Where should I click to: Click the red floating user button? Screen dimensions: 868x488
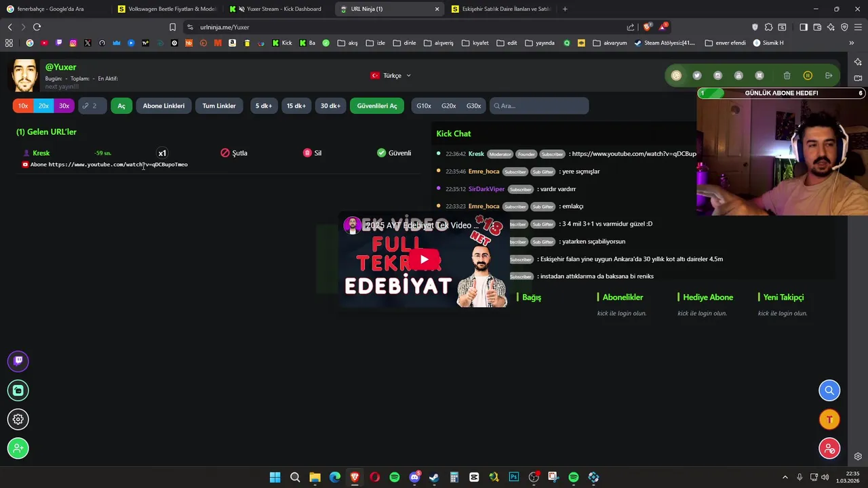829,449
